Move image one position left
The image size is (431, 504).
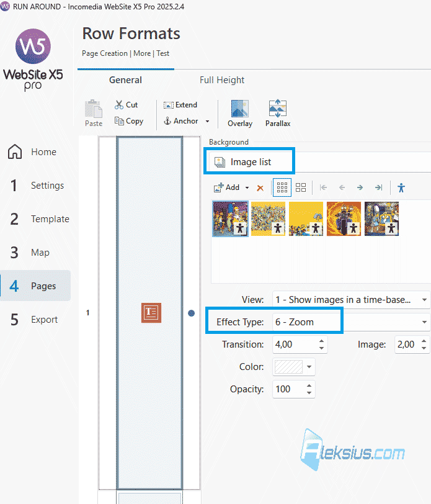(x=342, y=187)
